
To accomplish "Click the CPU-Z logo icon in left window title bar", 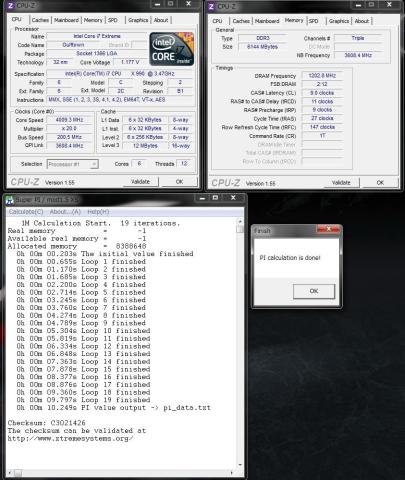I will tap(11, 5).
